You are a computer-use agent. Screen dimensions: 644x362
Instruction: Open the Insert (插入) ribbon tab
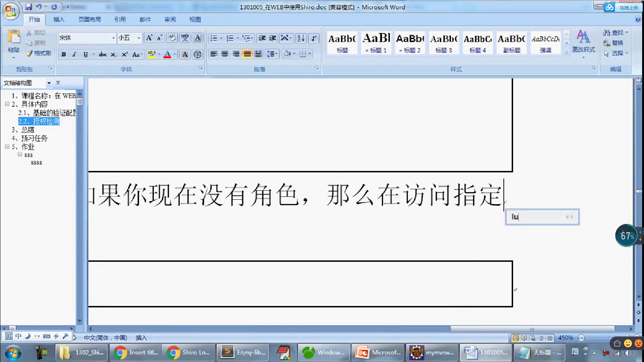(59, 20)
